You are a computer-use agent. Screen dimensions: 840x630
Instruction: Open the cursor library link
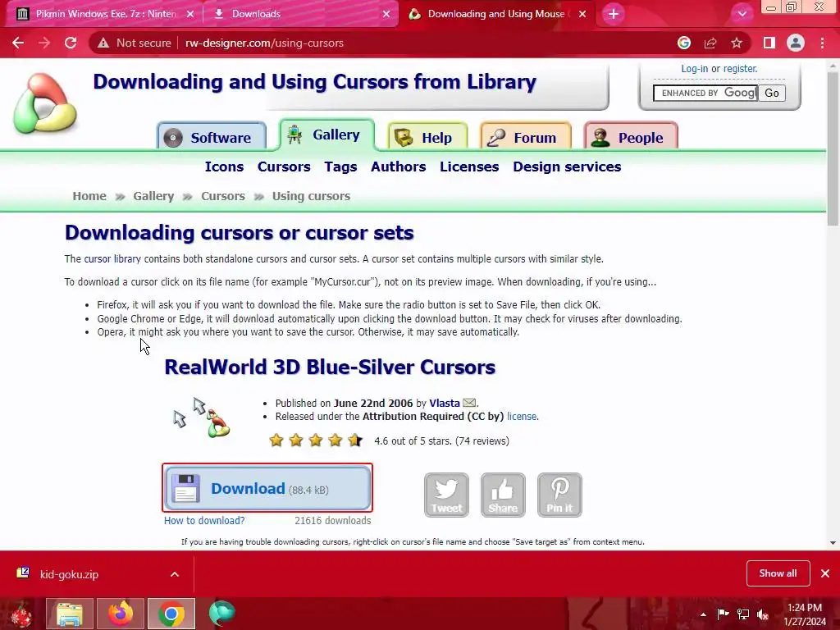[x=112, y=258]
